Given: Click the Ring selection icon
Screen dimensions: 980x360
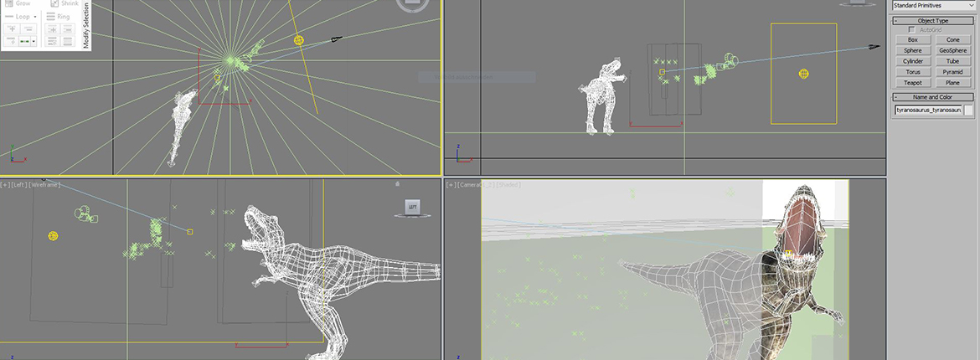Looking at the screenshot, I should pyautogui.click(x=51, y=16).
